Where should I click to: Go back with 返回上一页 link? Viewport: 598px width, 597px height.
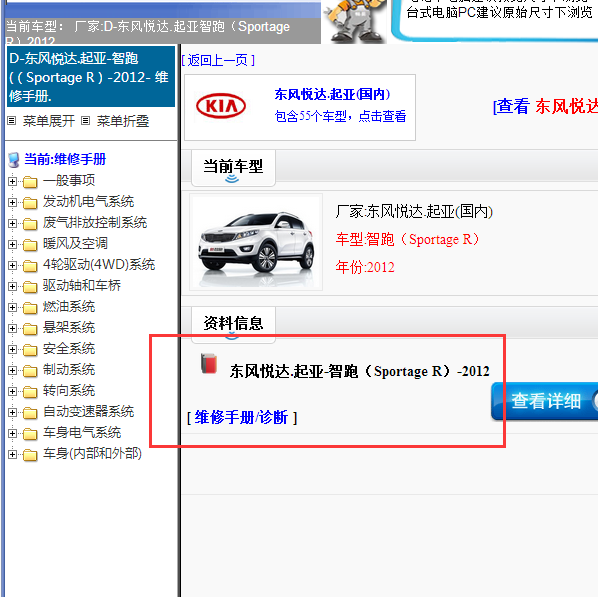tap(218, 60)
